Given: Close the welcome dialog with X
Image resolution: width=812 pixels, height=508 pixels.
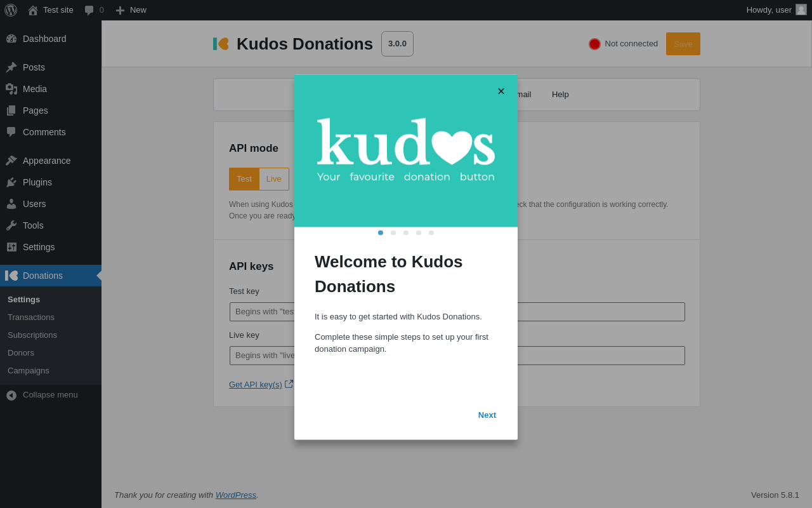Looking at the screenshot, I should [501, 91].
